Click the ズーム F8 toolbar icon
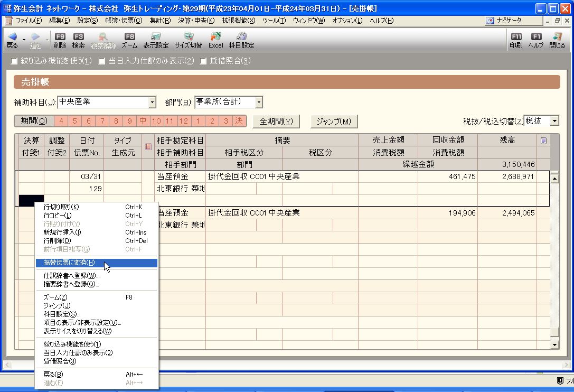The height and width of the screenshot is (392, 574). pos(129,40)
